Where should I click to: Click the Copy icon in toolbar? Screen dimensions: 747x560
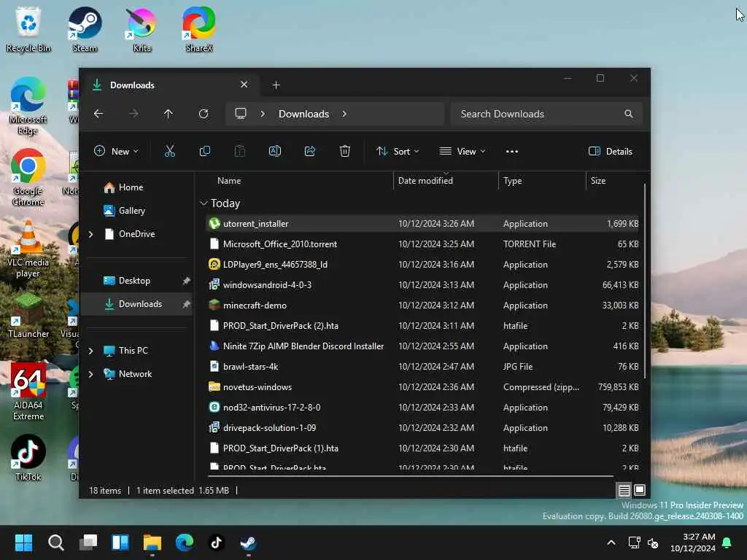pyautogui.click(x=205, y=152)
